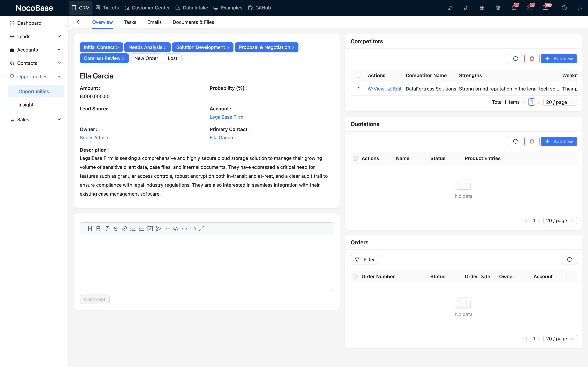Select the header checkbox in the Quotations table
588x367 pixels.
355,158
